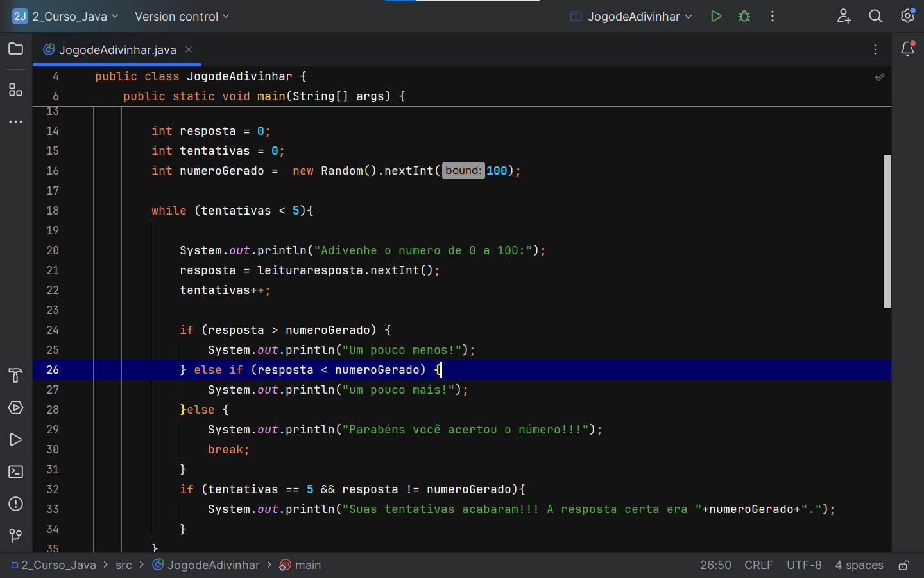Click the editor vertical scrollbar thumb
The height and width of the screenshot is (578, 924).
(887, 231)
